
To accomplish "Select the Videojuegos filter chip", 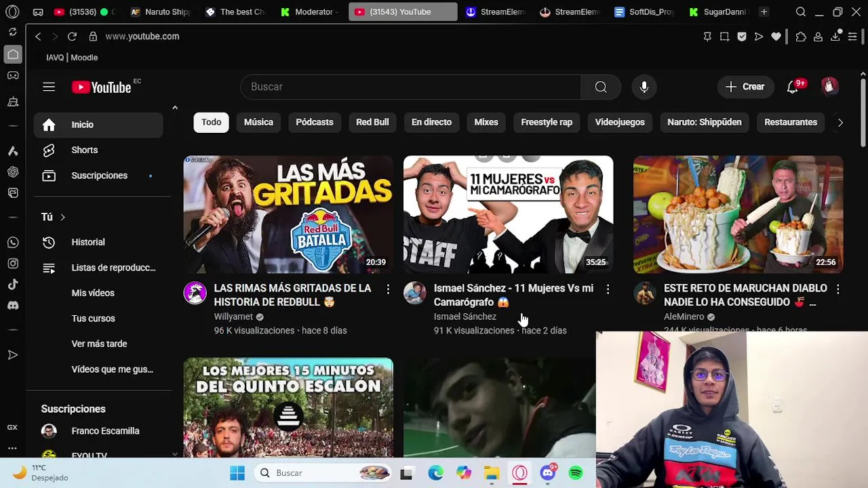I will tap(620, 122).
